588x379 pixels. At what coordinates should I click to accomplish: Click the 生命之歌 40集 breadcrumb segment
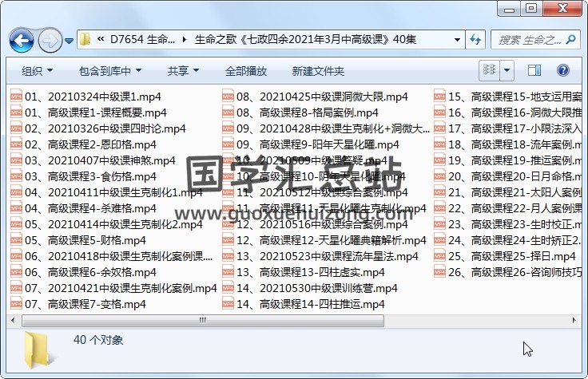click(x=305, y=39)
